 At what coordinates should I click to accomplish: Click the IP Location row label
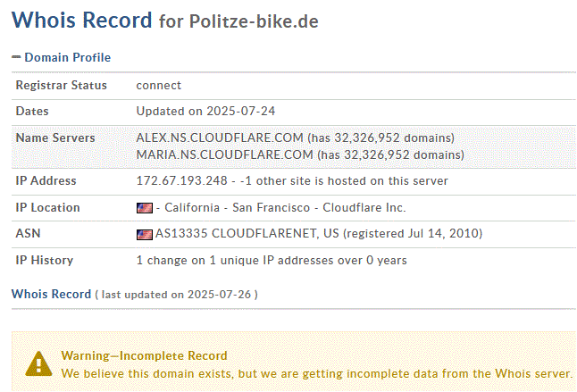[x=48, y=208]
